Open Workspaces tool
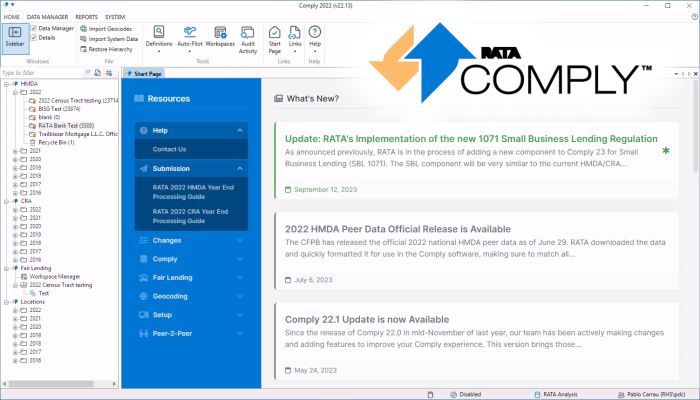This screenshot has height=400, width=700. click(x=220, y=37)
